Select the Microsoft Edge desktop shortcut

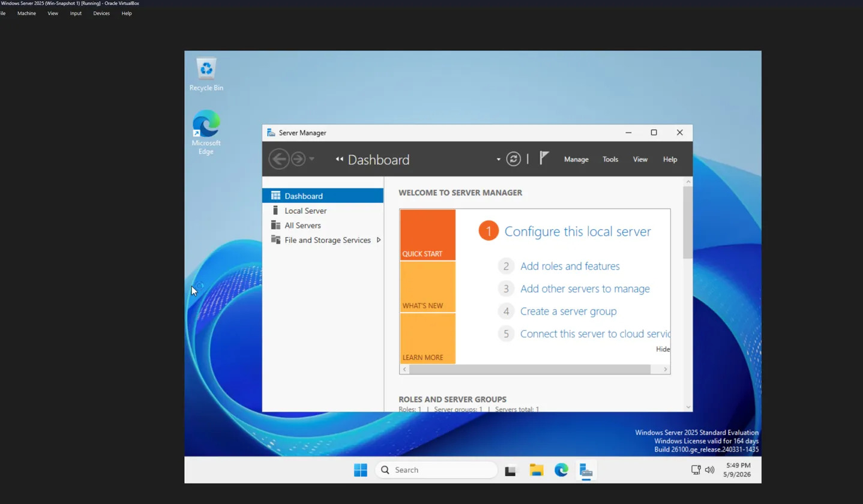point(206,133)
